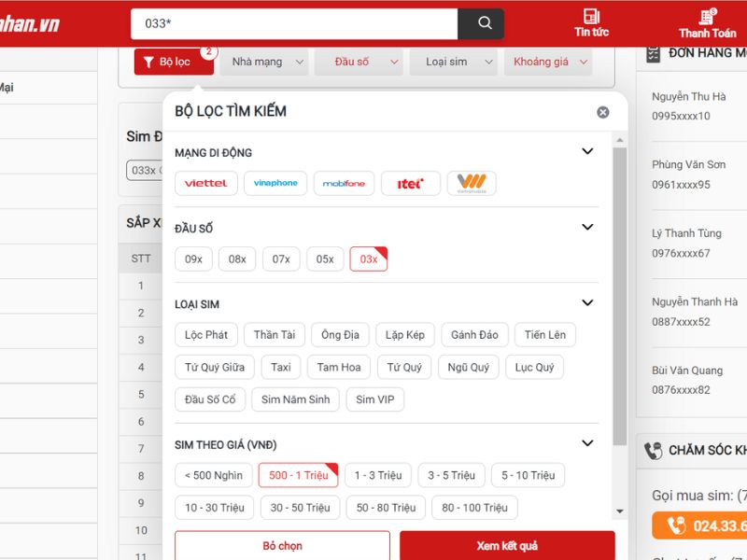Click the Bỏ chọn button

282,545
